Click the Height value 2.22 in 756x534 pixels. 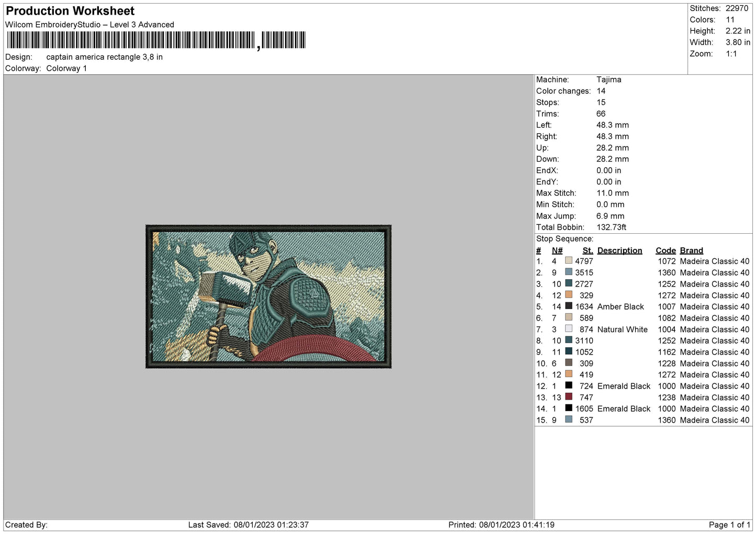point(738,31)
